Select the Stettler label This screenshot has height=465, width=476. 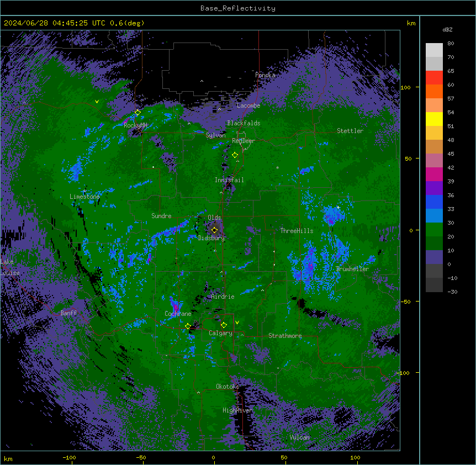click(350, 131)
